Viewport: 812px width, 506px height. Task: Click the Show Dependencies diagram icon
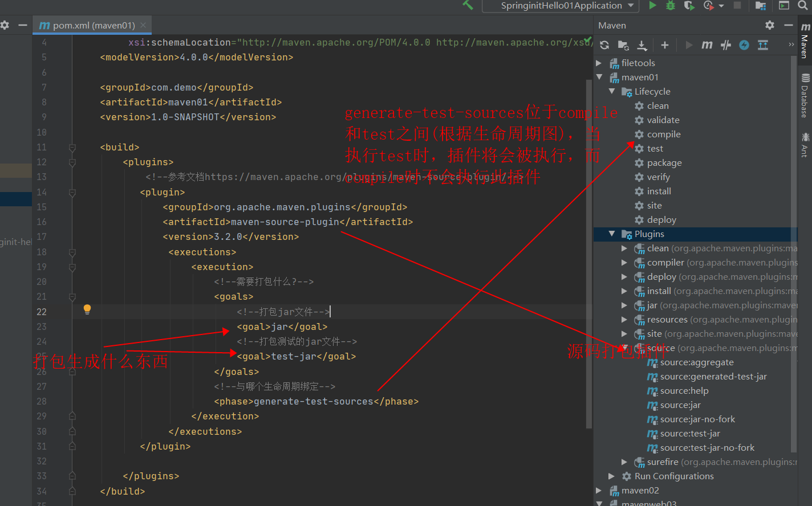coord(763,45)
